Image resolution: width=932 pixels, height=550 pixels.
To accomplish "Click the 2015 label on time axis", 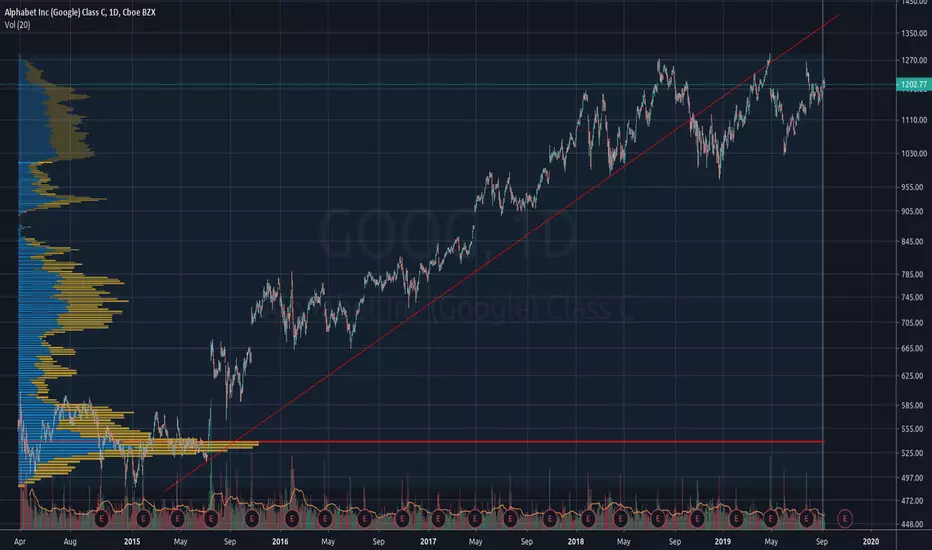I will [132, 542].
